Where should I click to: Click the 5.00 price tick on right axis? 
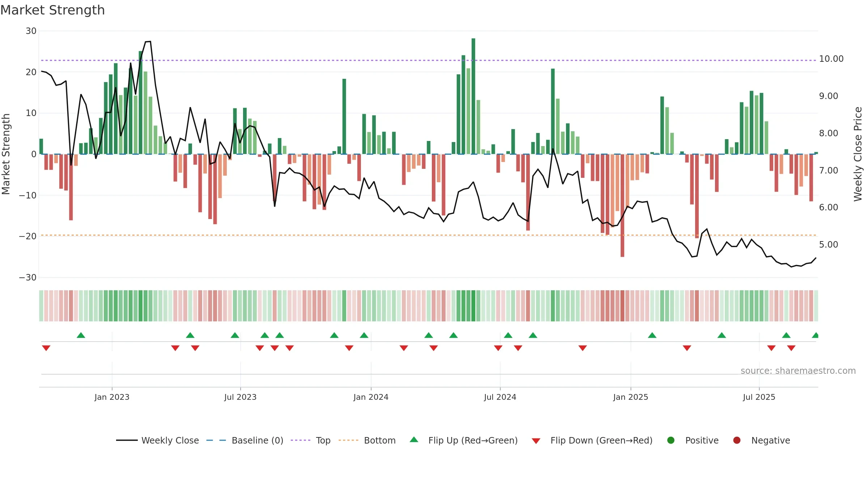(828, 245)
